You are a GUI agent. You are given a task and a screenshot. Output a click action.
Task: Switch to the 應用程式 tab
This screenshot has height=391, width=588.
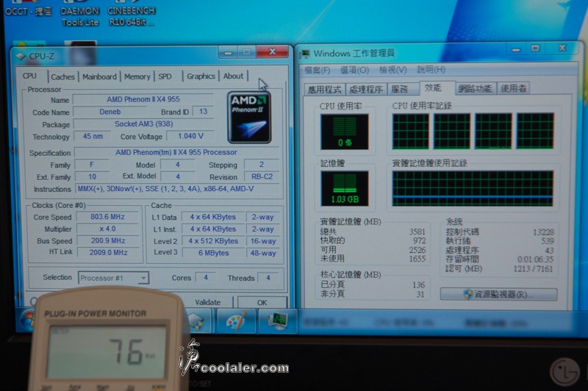pyautogui.click(x=324, y=89)
